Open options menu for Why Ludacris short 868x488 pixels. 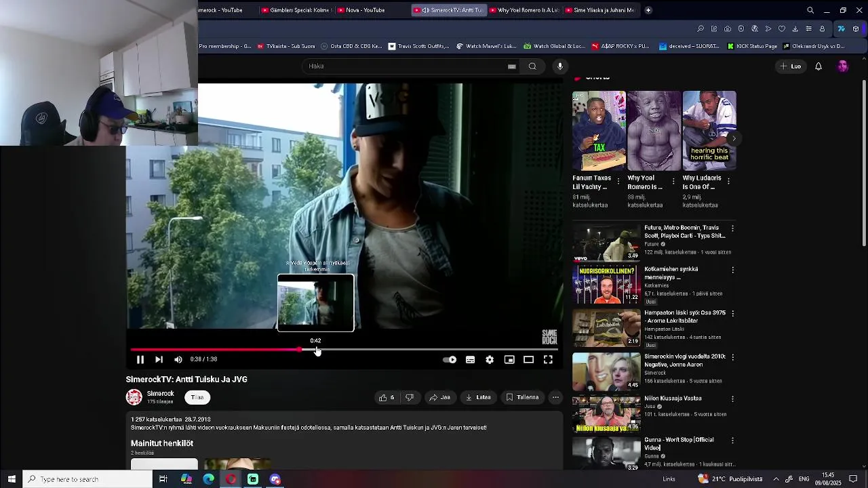(x=728, y=181)
